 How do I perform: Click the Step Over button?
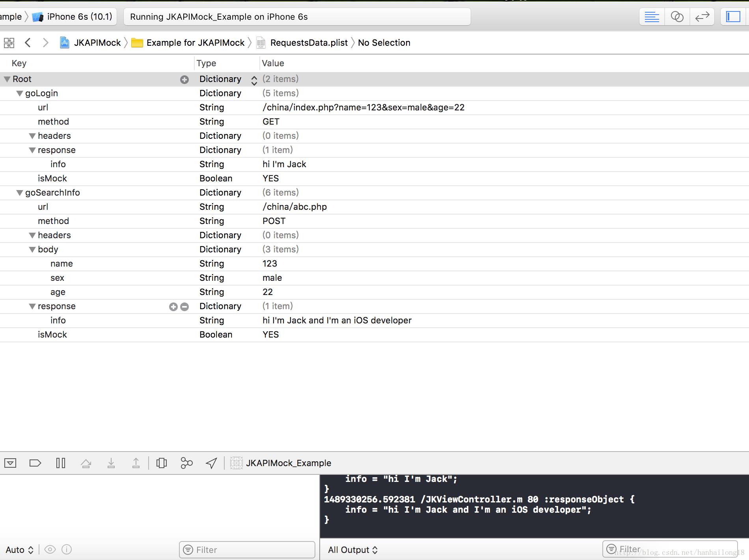pos(86,463)
